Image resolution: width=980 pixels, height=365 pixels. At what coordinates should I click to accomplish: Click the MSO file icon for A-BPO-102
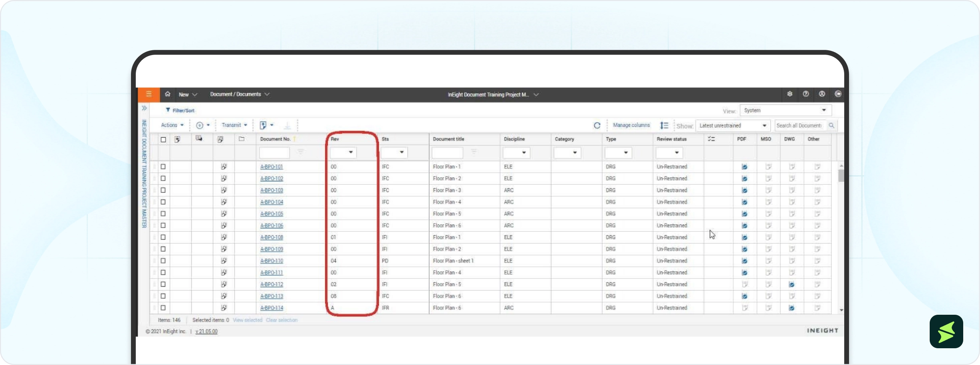(x=768, y=179)
